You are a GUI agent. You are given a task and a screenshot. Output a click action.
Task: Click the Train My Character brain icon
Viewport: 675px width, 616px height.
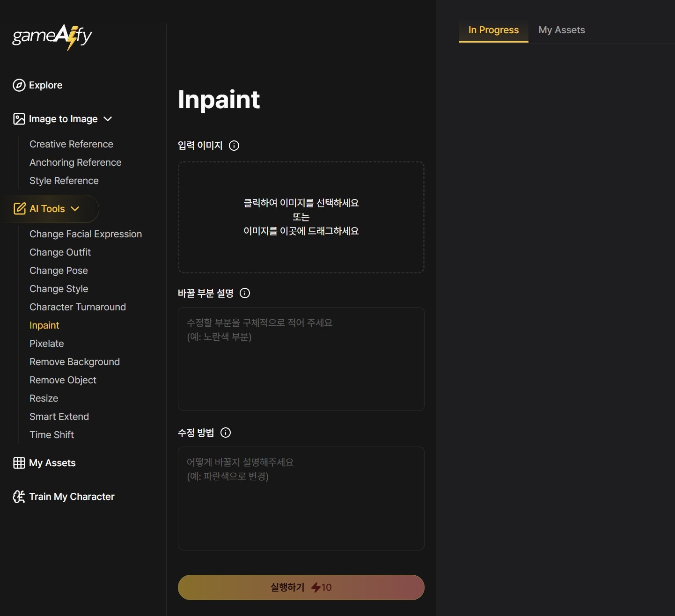click(19, 497)
